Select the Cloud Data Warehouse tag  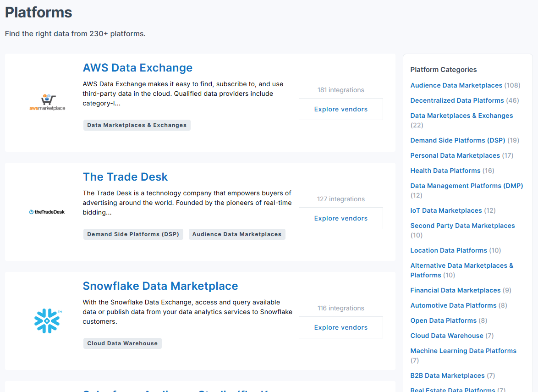pos(122,343)
